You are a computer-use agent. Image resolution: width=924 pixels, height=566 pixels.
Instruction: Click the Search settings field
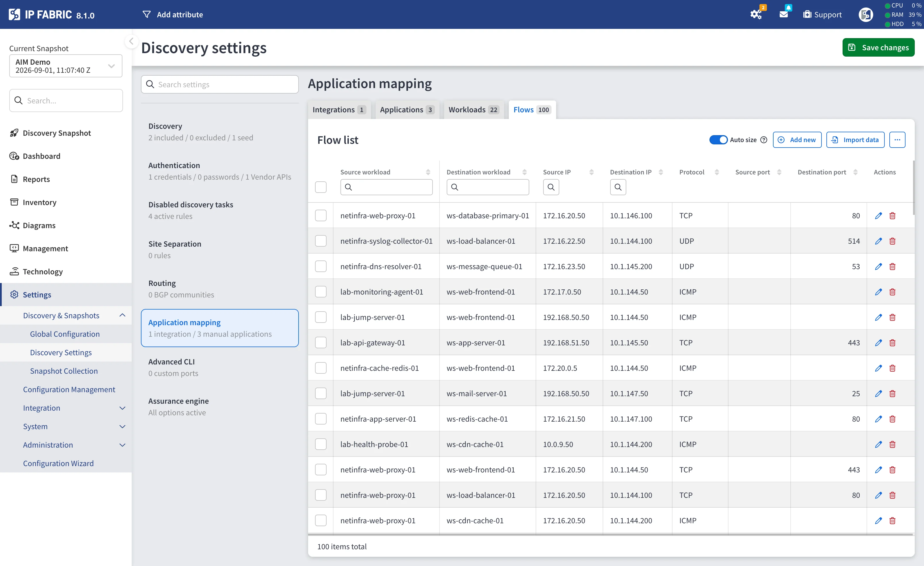220,84
